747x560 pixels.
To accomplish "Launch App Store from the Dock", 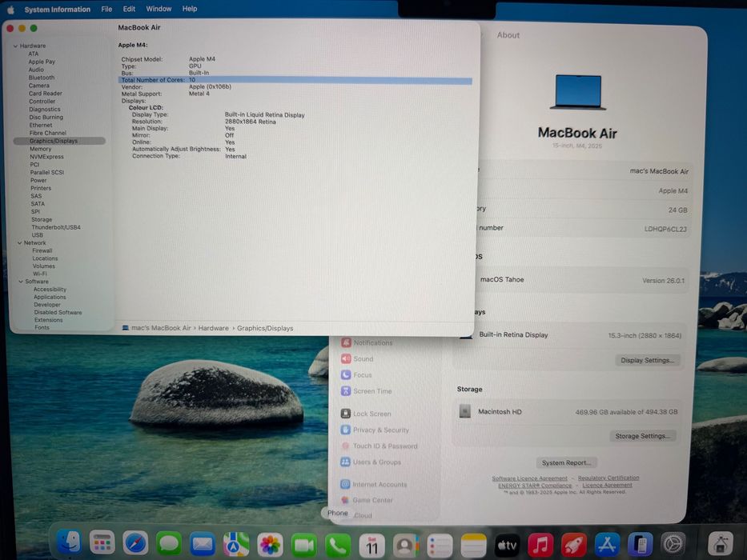I will pos(606,544).
